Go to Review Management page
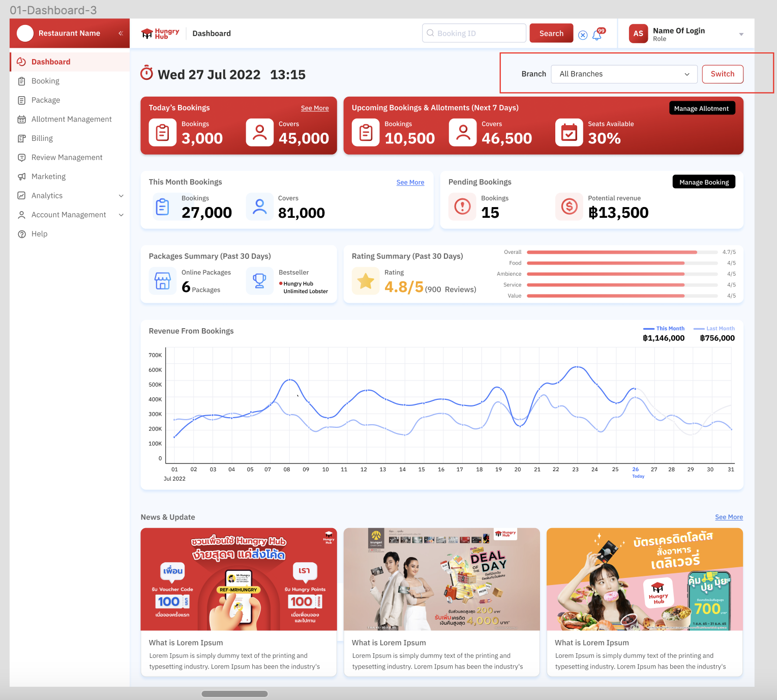 (67, 158)
